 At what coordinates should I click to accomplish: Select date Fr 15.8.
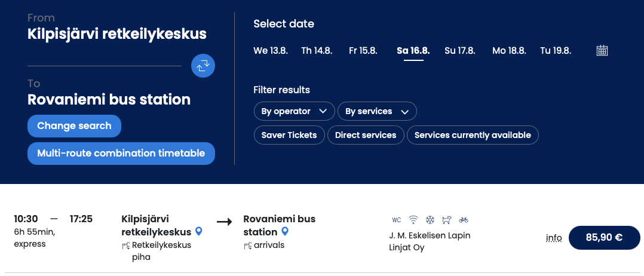point(363,51)
